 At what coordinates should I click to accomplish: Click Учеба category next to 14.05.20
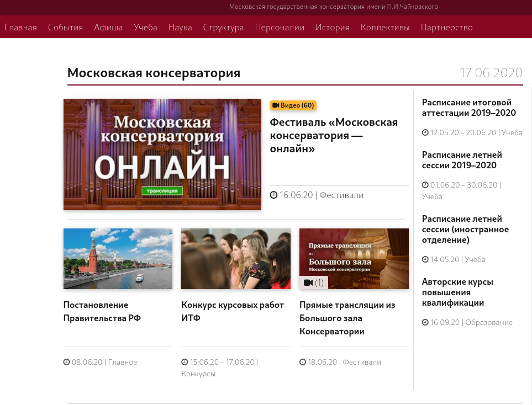[475, 259]
